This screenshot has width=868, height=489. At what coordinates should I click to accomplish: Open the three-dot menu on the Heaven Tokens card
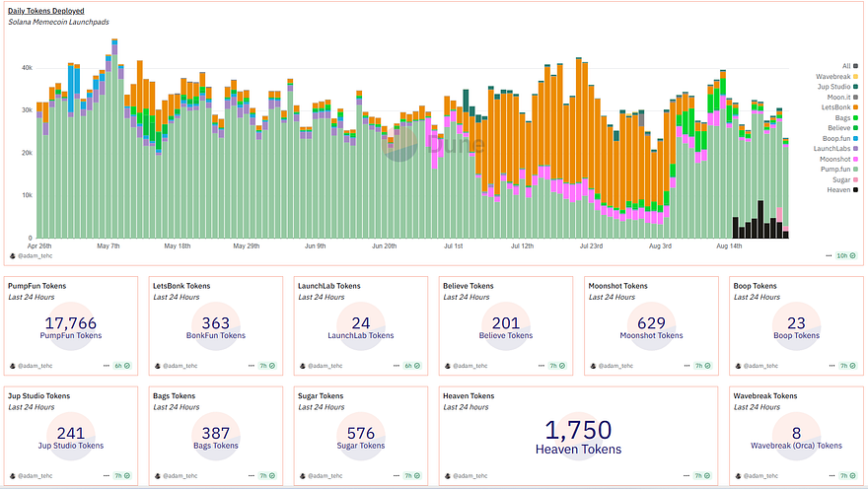[687, 476]
